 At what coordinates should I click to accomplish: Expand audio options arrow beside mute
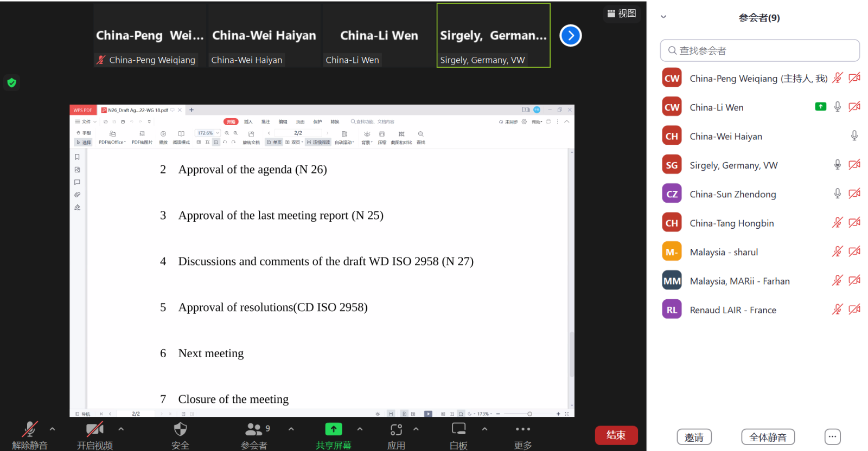pos(53,429)
